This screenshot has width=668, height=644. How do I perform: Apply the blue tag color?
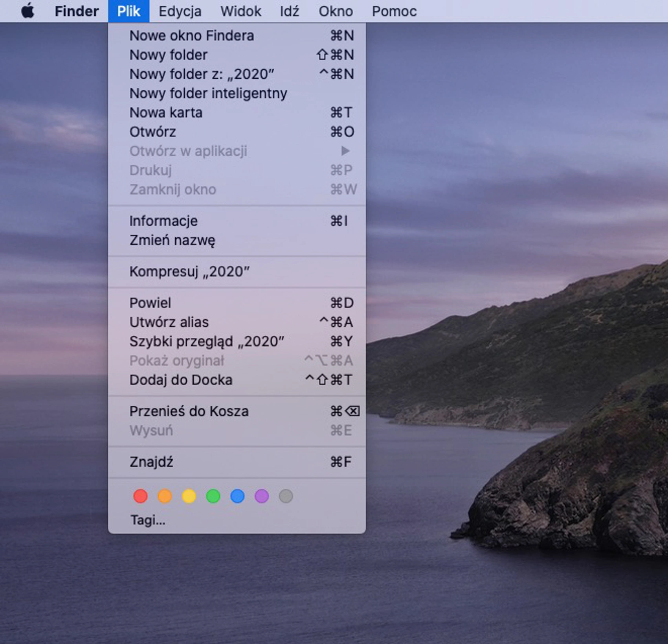[237, 496]
